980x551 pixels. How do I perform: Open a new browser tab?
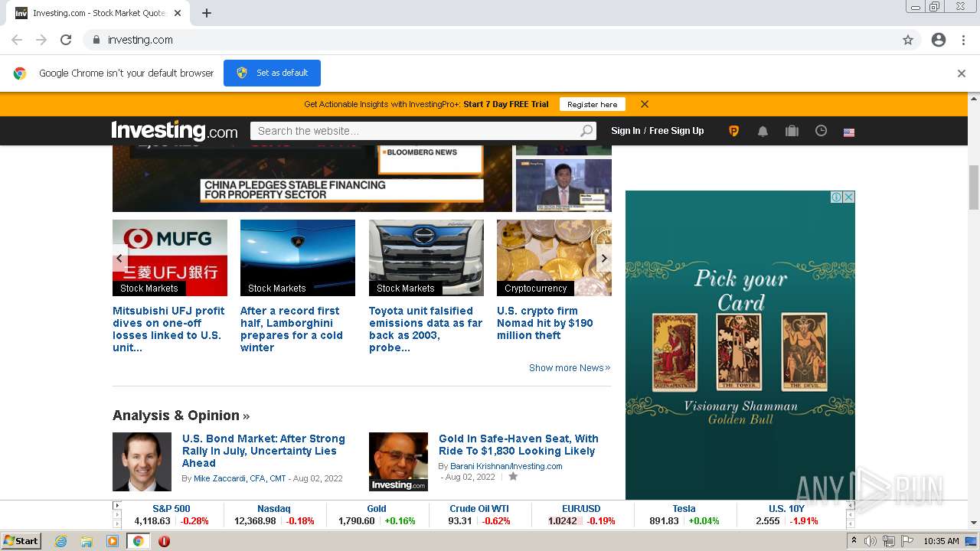coord(207,13)
